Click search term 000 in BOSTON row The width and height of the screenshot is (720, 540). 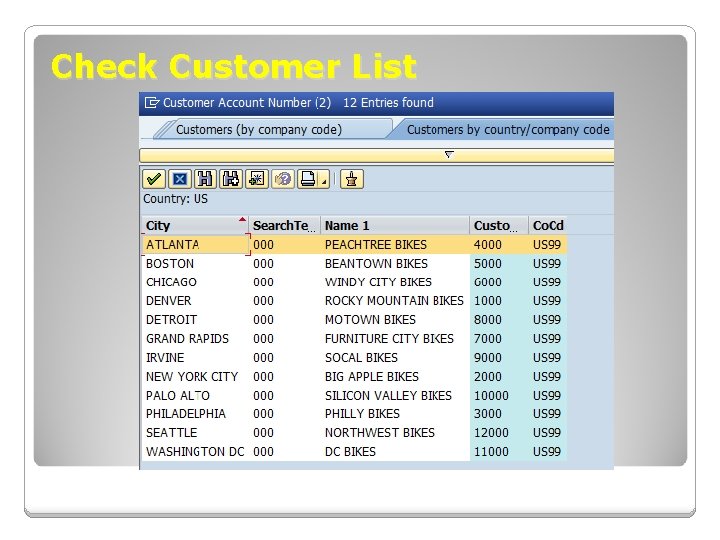click(263, 264)
